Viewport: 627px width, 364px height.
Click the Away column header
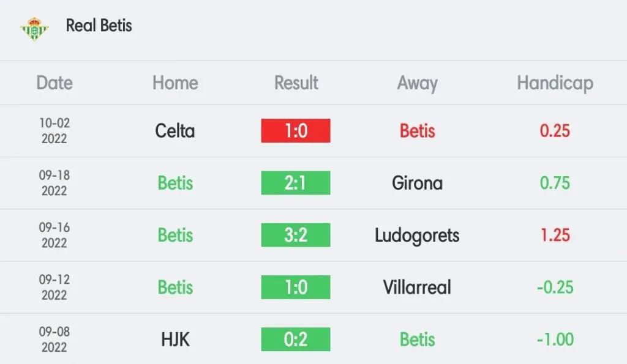click(417, 84)
